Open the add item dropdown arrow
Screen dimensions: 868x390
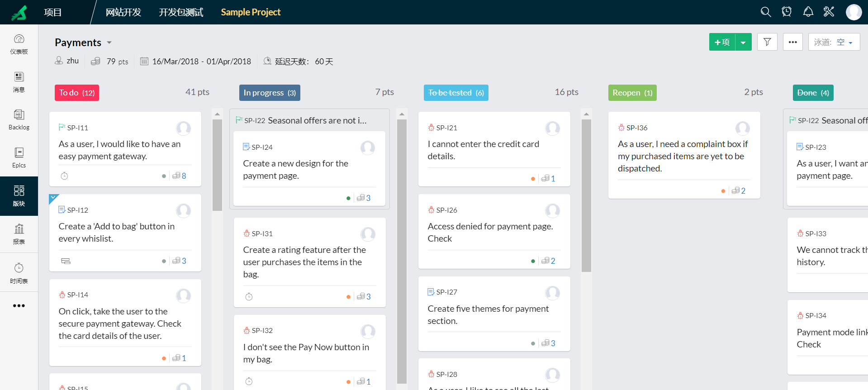tap(743, 43)
